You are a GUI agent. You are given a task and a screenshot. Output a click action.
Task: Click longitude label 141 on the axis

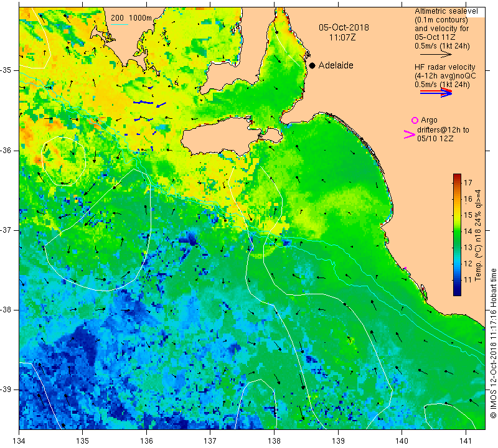pos(466,441)
